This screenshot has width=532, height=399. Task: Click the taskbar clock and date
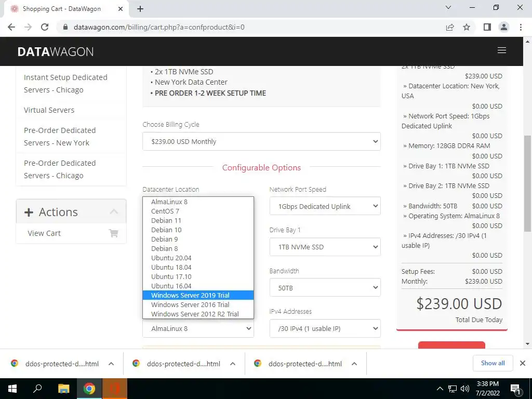(x=487, y=389)
